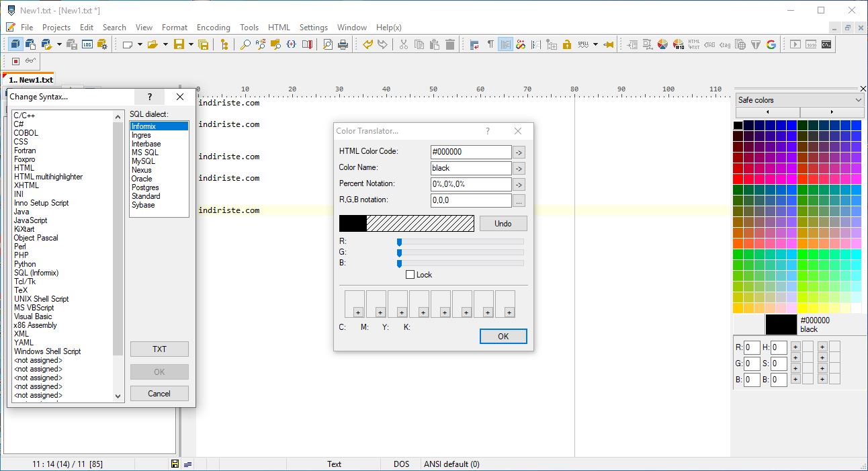Image resolution: width=868 pixels, height=471 pixels.
Task: Select Oracle in SQL dialect list
Action: click(x=142, y=179)
